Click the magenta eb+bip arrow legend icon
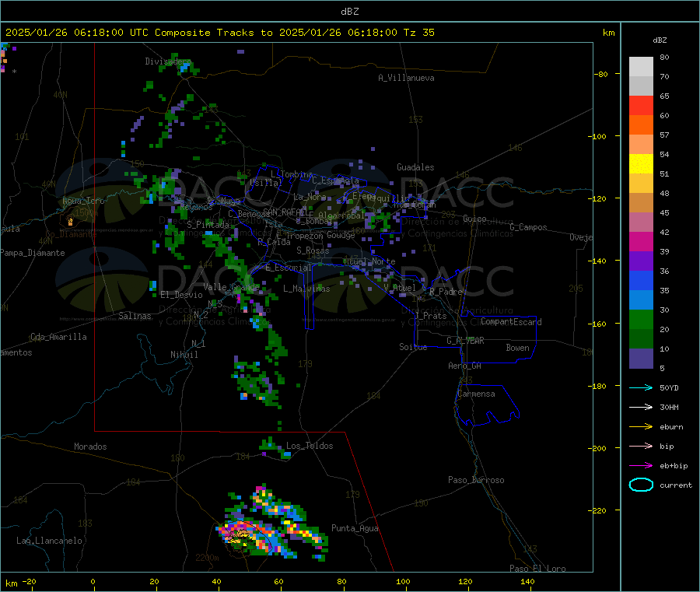 (x=641, y=466)
